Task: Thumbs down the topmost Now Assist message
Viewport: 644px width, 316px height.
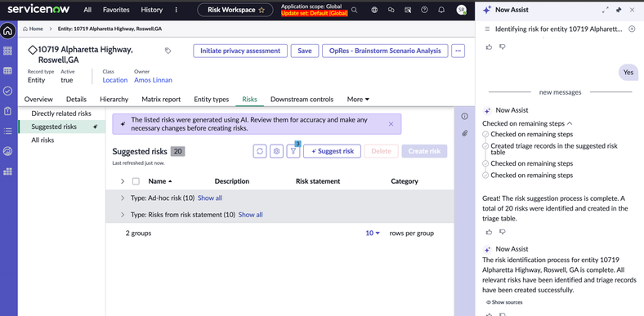Action: coord(502,47)
